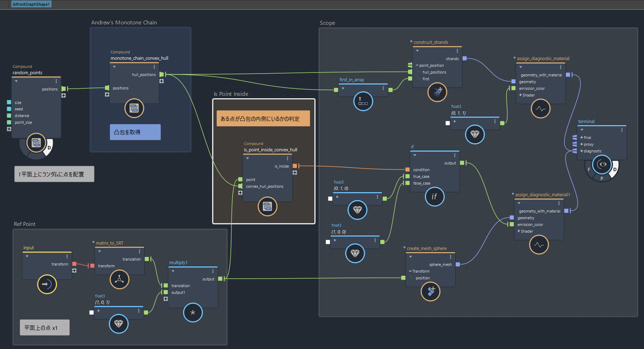Click the multiply1 asterisk icon
Viewport: 644px width, 349px height.
(193, 313)
